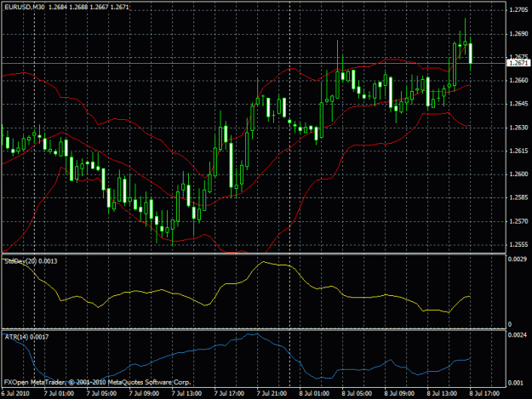Click the 1.2630 price scale value

tap(518, 128)
